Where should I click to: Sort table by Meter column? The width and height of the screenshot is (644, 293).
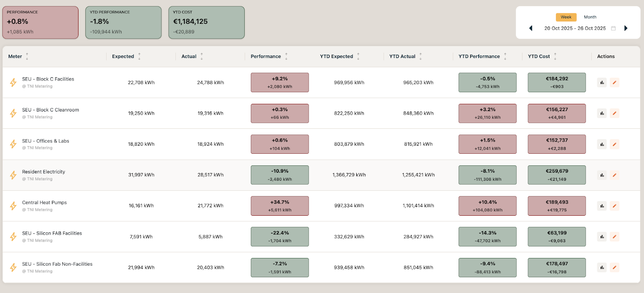(27, 56)
